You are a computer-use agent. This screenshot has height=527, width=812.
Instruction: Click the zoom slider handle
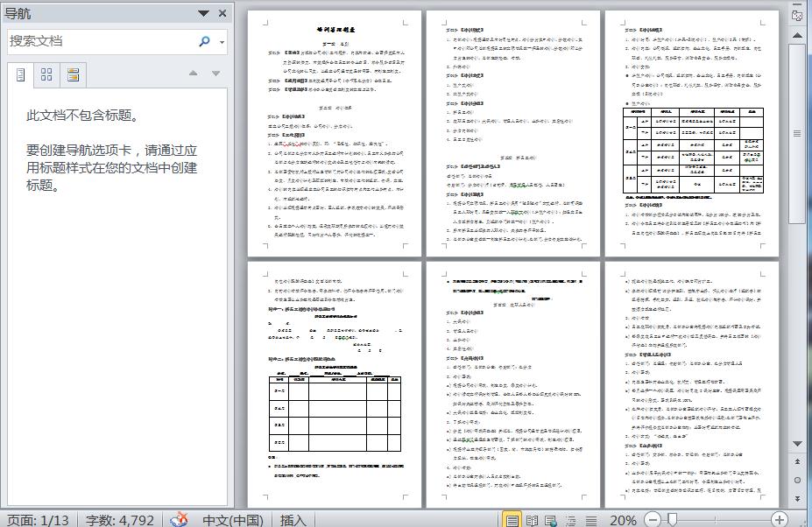(x=672, y=520)
